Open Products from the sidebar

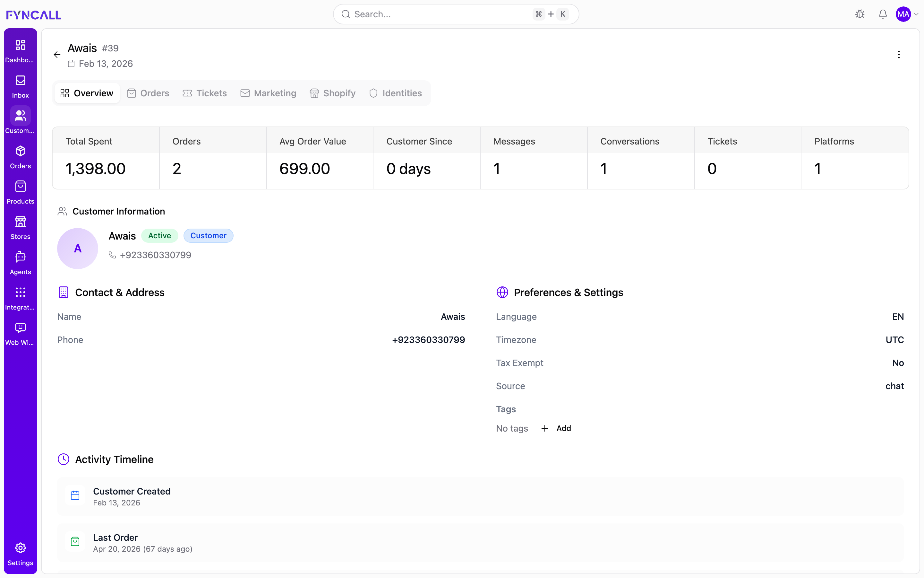pyautogui.click(x=20, y=192)
